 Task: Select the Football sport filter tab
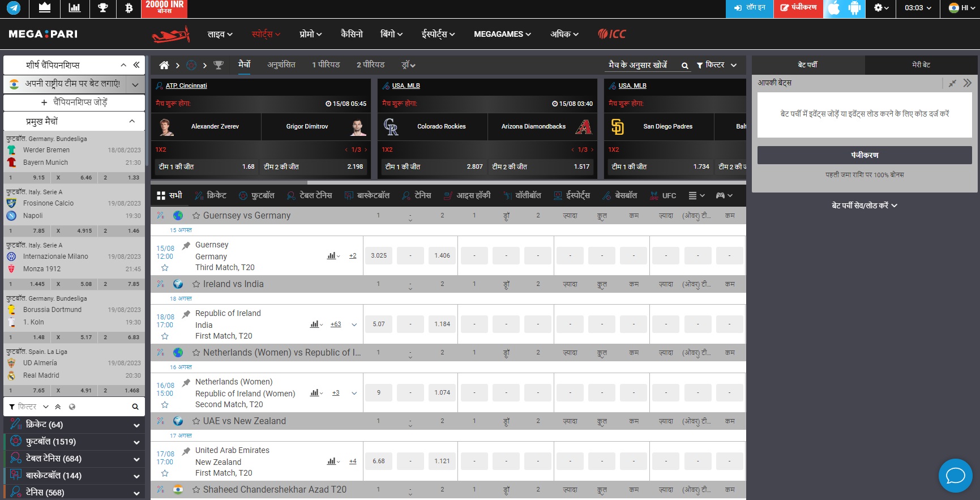[256, 195]
